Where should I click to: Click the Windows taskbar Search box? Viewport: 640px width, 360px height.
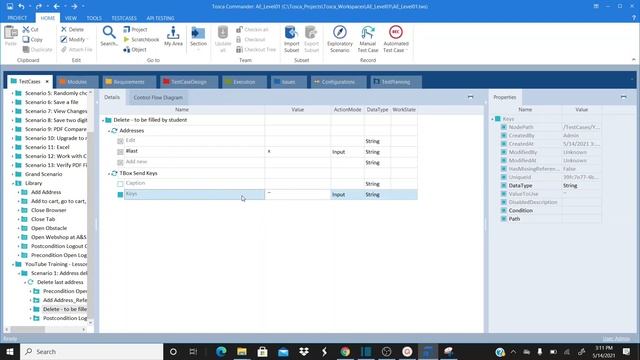point(92,351)
